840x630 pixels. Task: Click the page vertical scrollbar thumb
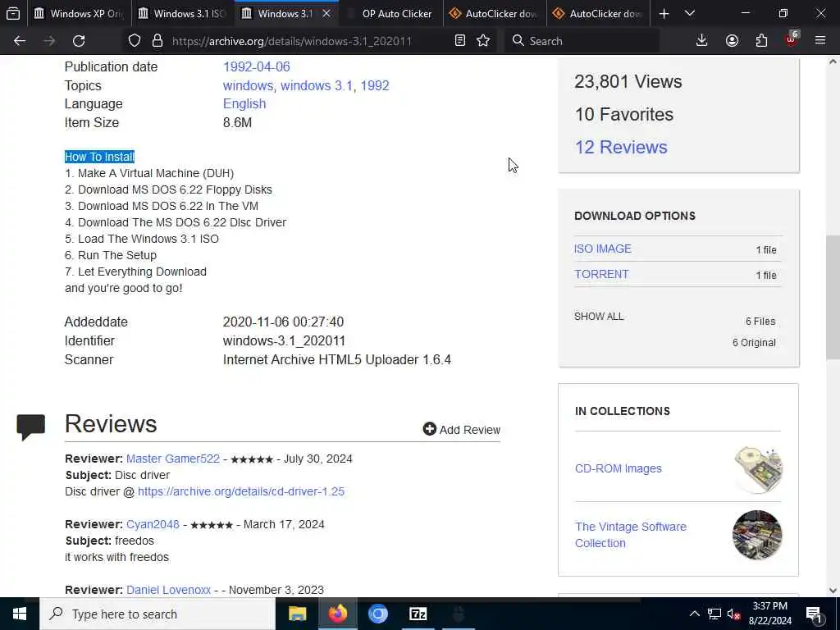tap(833, 297)
